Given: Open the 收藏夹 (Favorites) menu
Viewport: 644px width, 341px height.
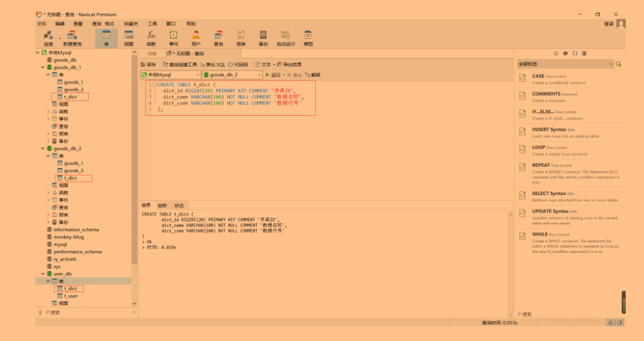Looking at the screenshot, I should point(131,24).
